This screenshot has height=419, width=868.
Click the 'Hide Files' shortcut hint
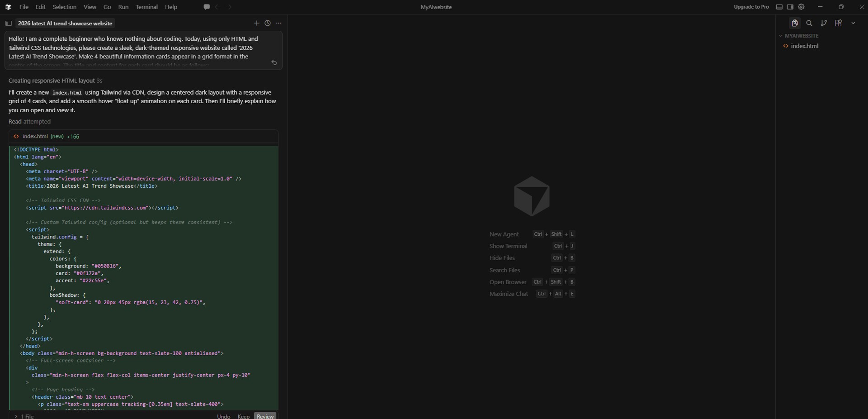coord(502,258)
